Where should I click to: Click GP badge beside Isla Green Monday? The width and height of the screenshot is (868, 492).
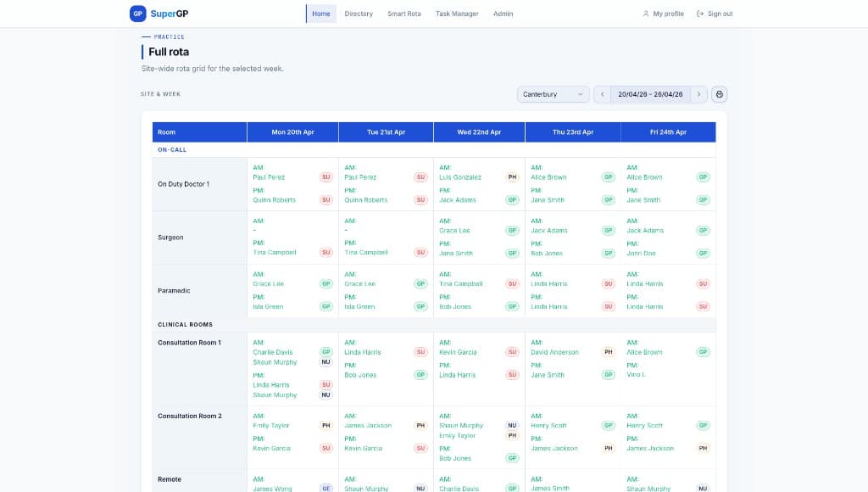(326, 306)
